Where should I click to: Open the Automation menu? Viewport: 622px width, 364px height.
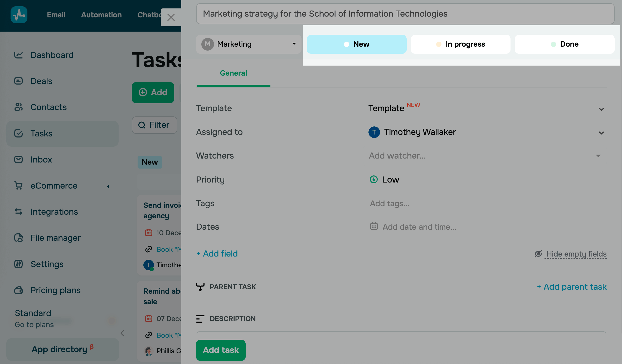101,15
